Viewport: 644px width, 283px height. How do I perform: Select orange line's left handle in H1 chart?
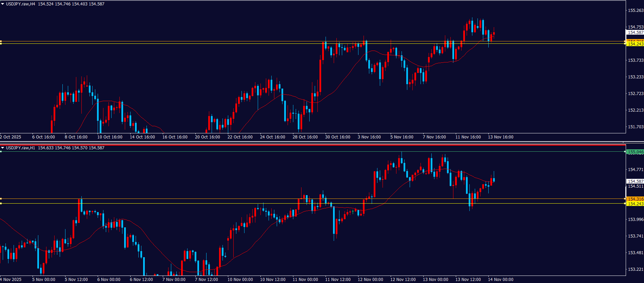coord(1,199)
